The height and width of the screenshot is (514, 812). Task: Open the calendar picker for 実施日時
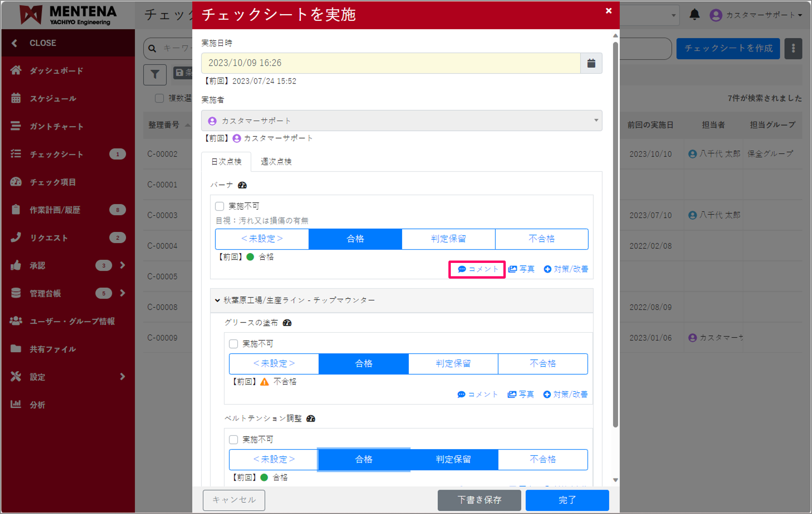[x=591, y=63]
